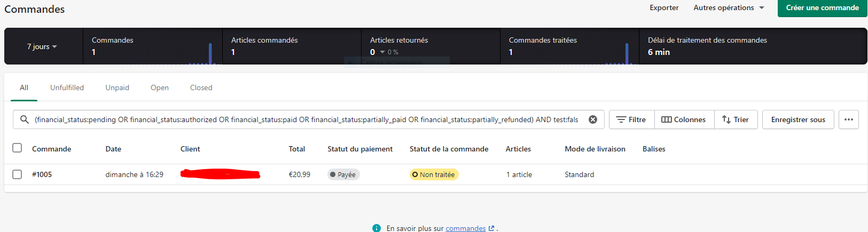Select the Open tab
Image resolution: width=868 pixels, height=232 pixels.
click(160, 87)
